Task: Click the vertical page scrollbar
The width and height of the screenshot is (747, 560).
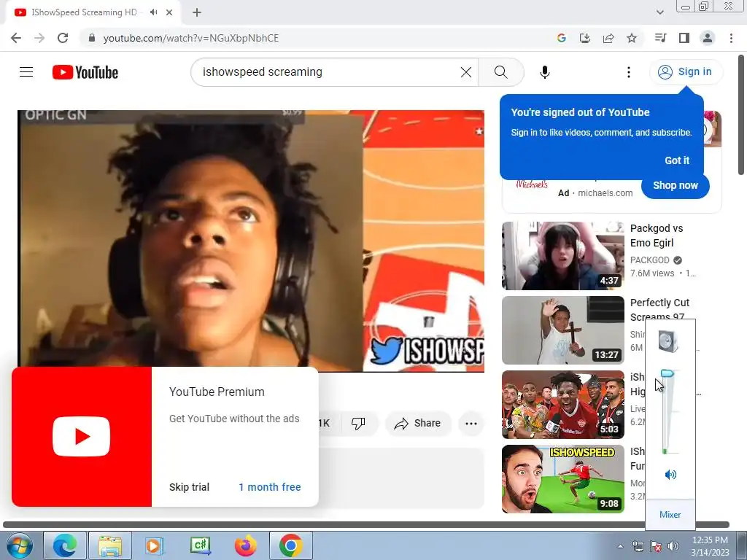Action: [x=741, y=116]
